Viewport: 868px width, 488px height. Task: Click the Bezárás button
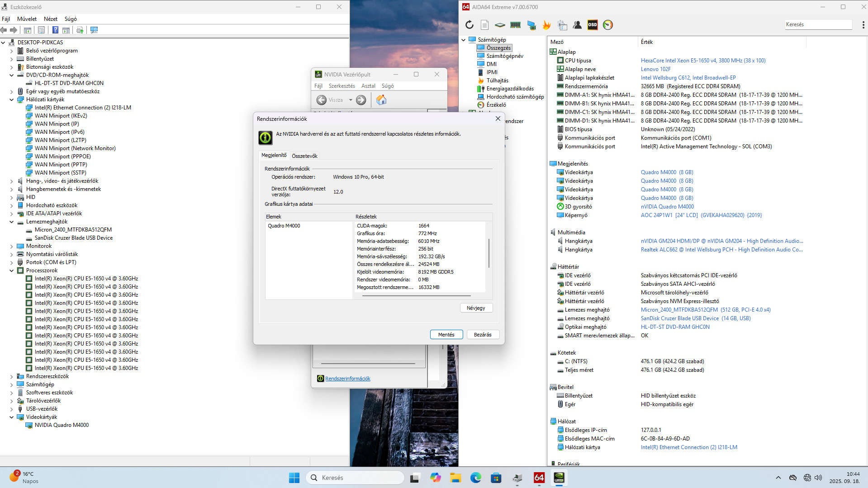pyautogui.click(x=483, y=335)
